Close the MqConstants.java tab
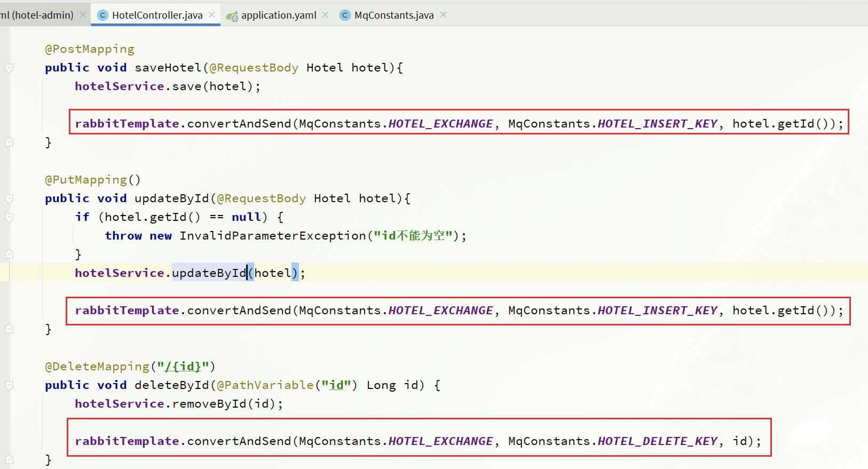Viewport: 868px width, 469px height. pyautogui.click(x=443, y=15)
